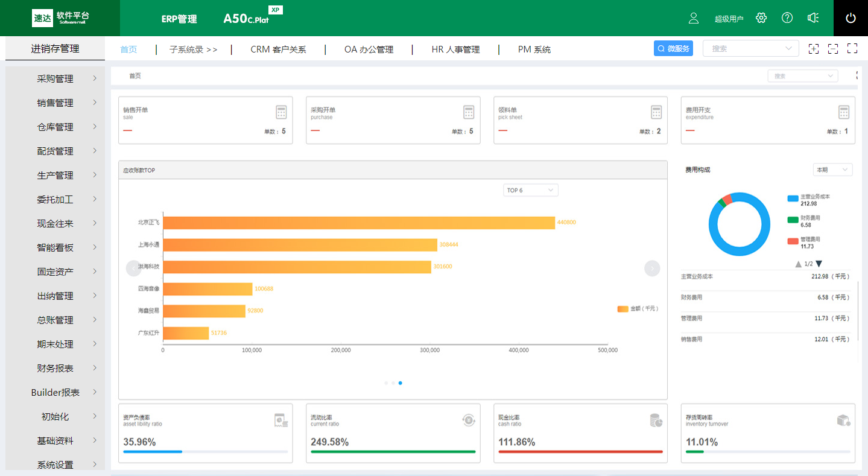Open the 本期 period dropdown

pyautogui.click(x=832, y=170)
